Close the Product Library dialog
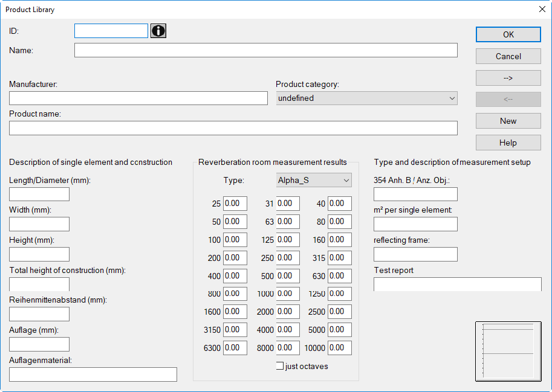 542,9
